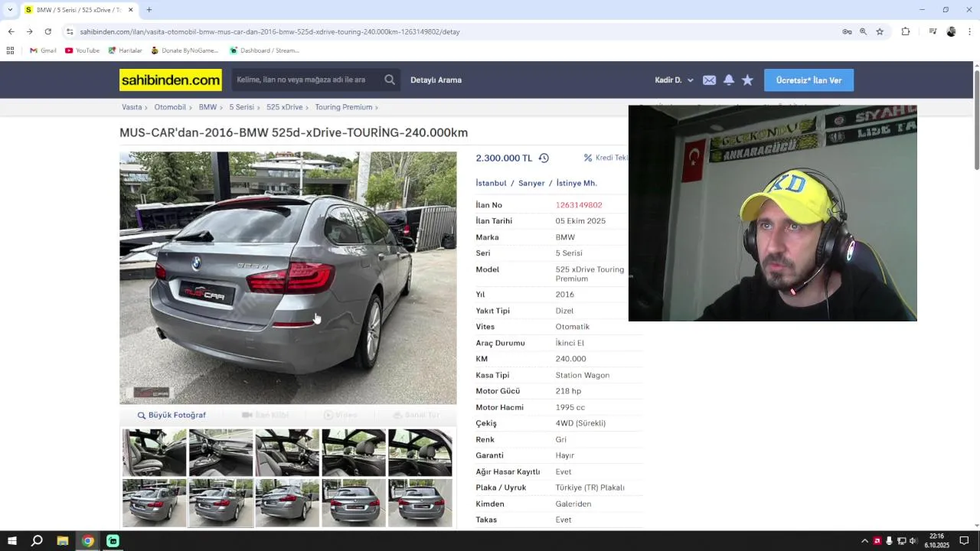Click Ücretsiz İlan Ver button
980x551 pixels.
808,80
